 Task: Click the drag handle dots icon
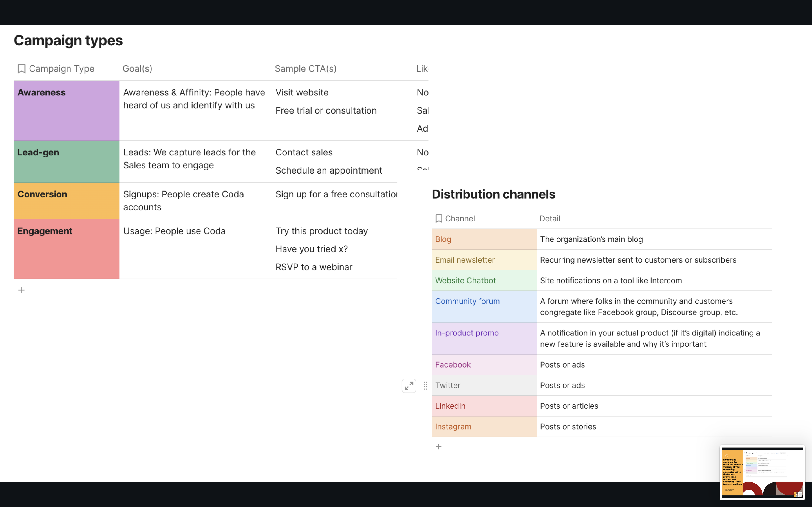[425, 386]
